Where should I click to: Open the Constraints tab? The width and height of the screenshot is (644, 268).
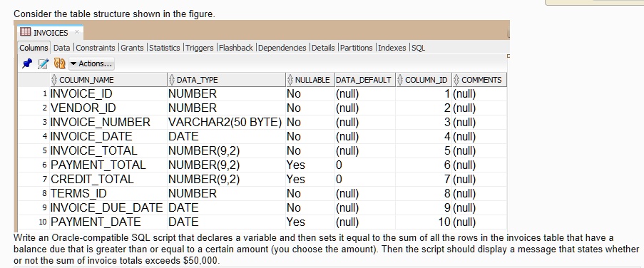pyautogui.click(x=96, y=48)
